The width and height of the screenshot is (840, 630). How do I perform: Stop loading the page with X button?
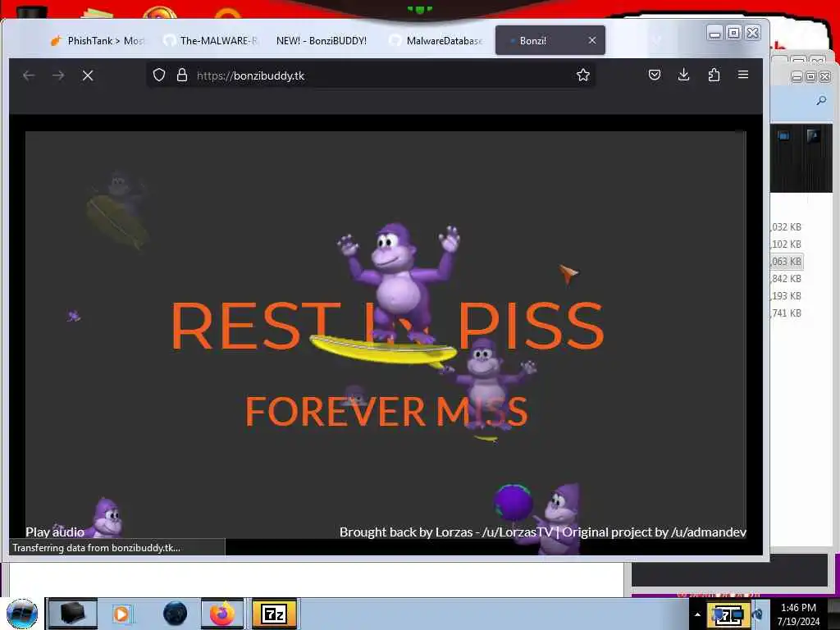(x=88, y=75)
